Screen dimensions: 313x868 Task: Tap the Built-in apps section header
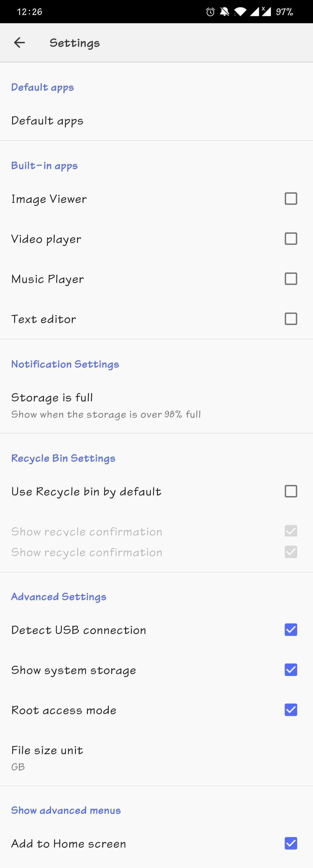point(44,166)
